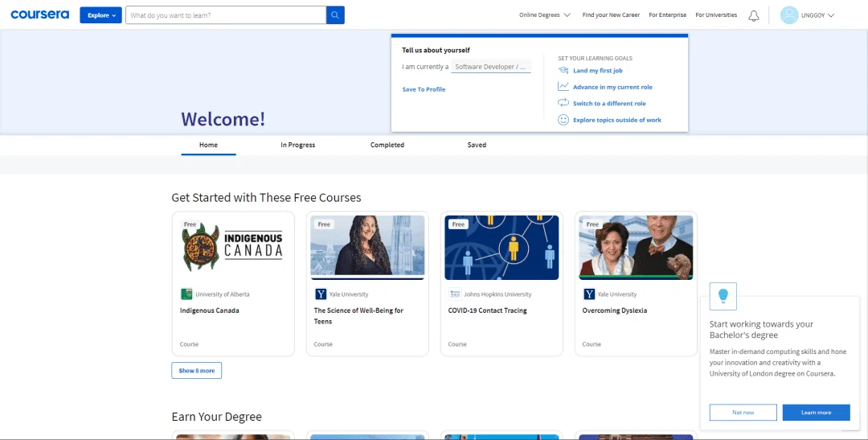Open Find your New Career
This screenshot has width=868, height=440.
[x=611, y=15]
